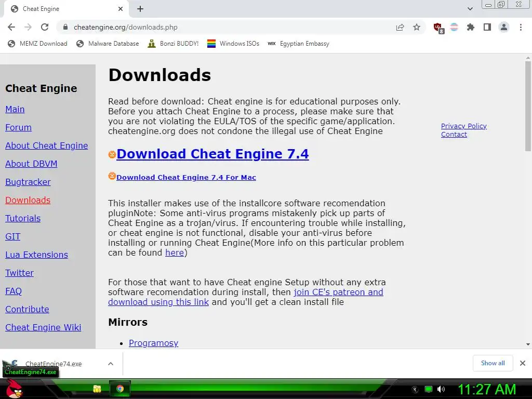This screenshot has width=532, height=399.
Task: Click Download Cheat Engine 7.4 For Mac
Action: (x=187, y=178)
